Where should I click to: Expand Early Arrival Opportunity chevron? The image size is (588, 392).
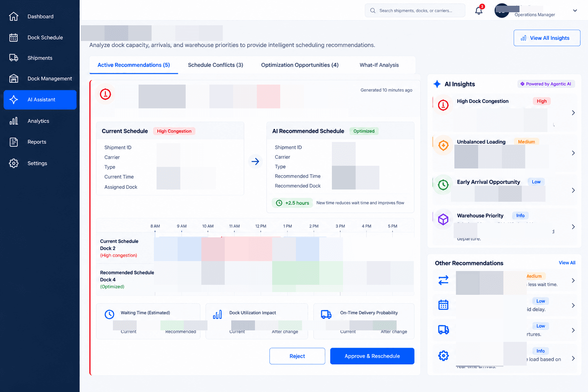(573, 190)
